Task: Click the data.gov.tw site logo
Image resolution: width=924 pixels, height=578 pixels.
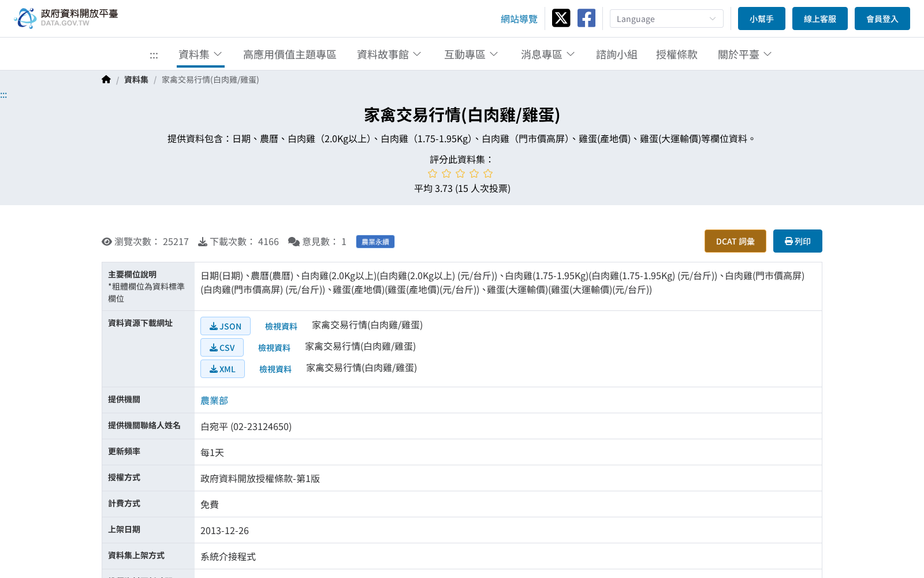Action: [x=66, y=18]
